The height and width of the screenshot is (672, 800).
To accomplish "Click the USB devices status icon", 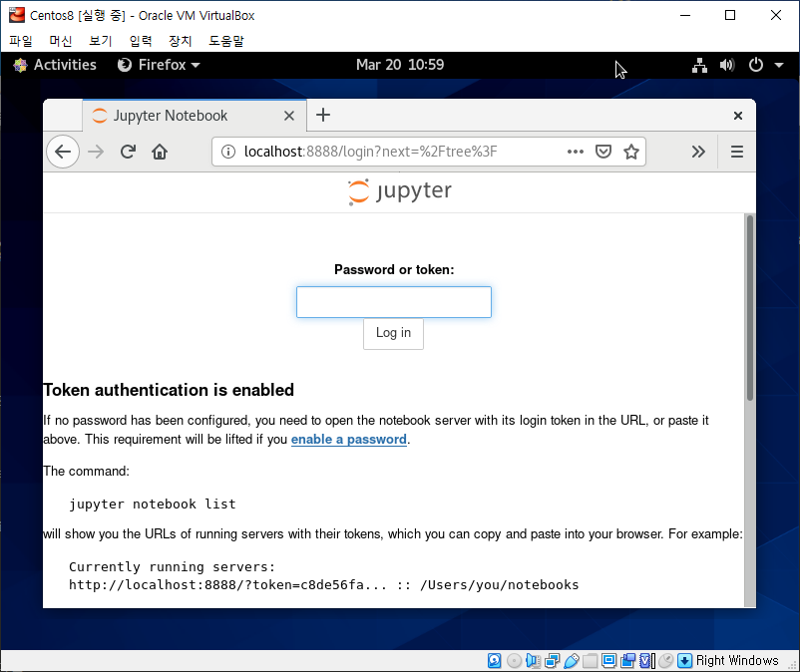I will [571, 661].
